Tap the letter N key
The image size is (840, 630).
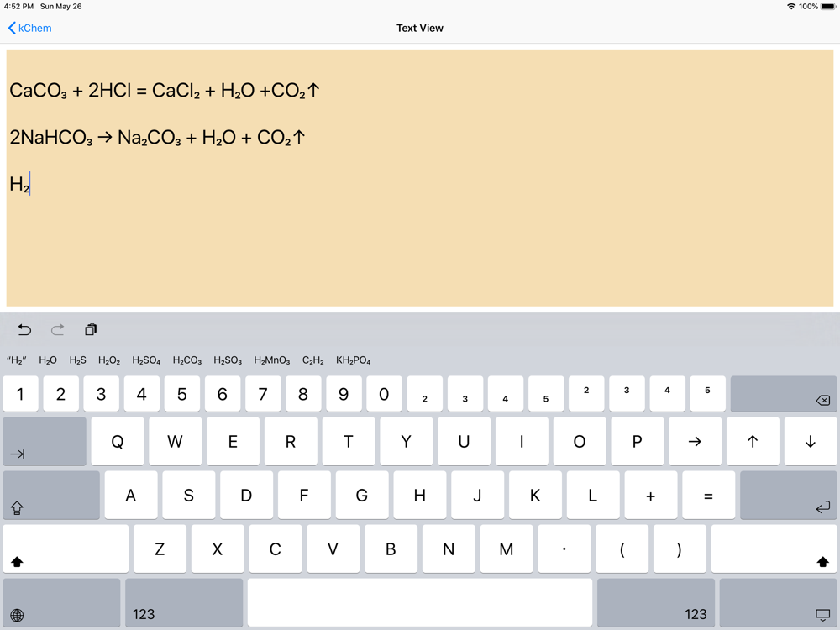click(x=449, y=549)
